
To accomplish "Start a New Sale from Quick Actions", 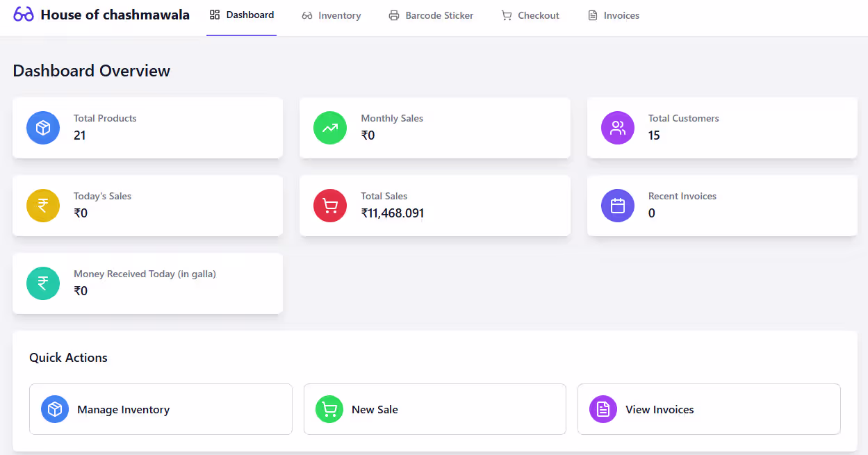I will pos(434,409).
